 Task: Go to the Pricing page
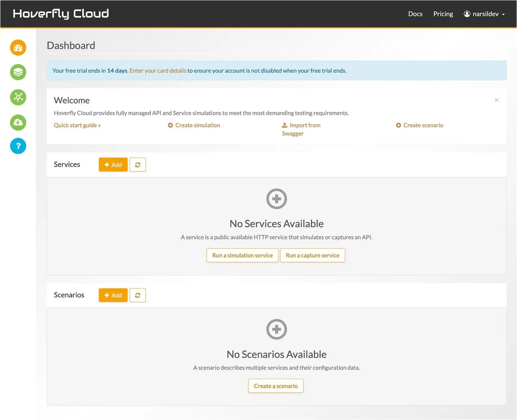point(443,14)
